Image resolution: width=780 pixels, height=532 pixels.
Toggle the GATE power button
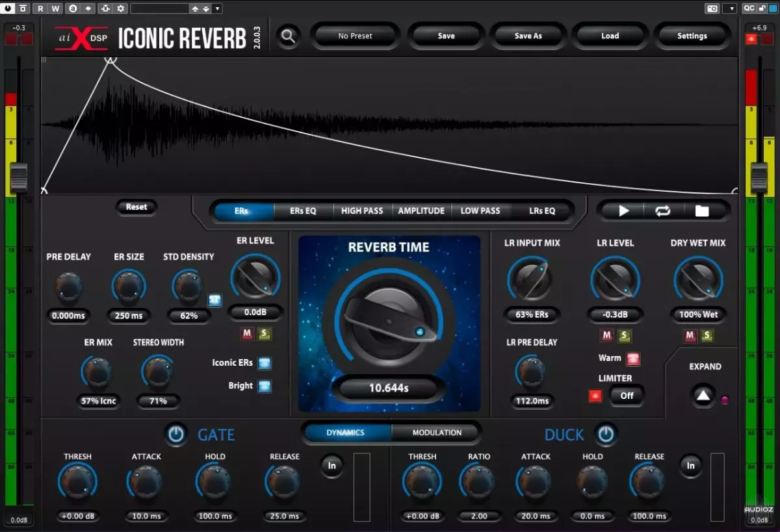click(x=175, y=434)
